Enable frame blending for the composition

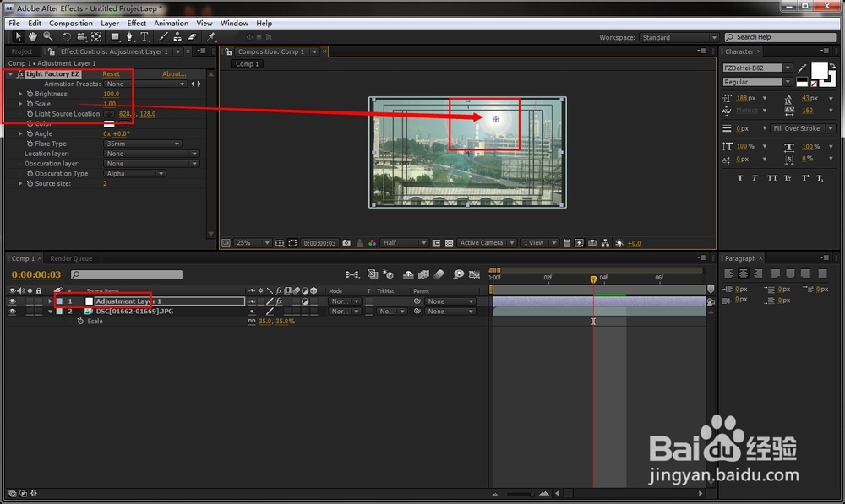tap(423, 274)
